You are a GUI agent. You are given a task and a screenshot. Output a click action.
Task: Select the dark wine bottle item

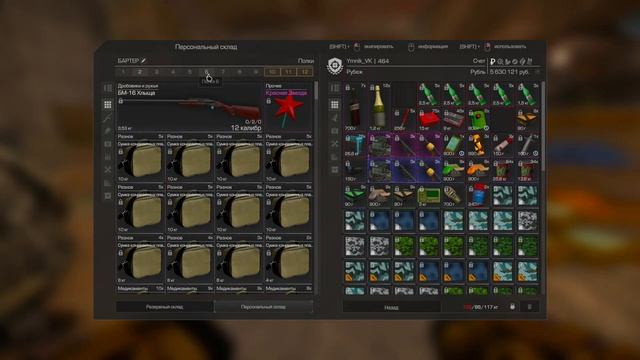pos(355,107)
